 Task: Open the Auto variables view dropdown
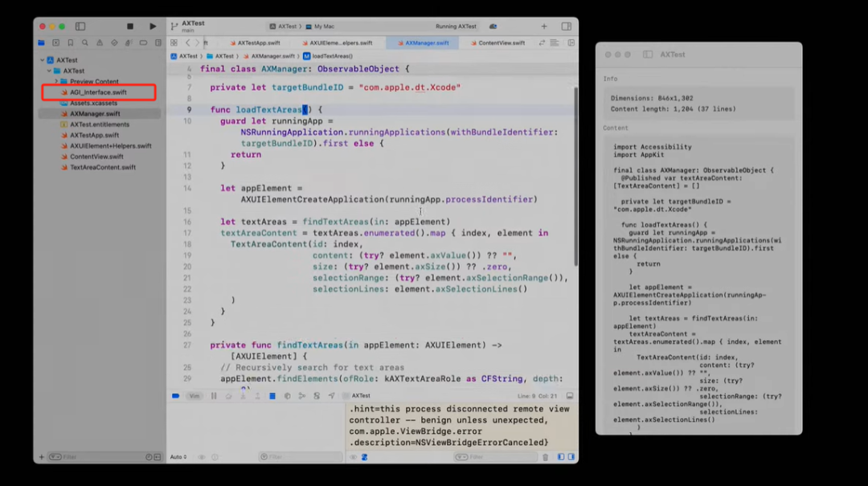click(178, 457)
